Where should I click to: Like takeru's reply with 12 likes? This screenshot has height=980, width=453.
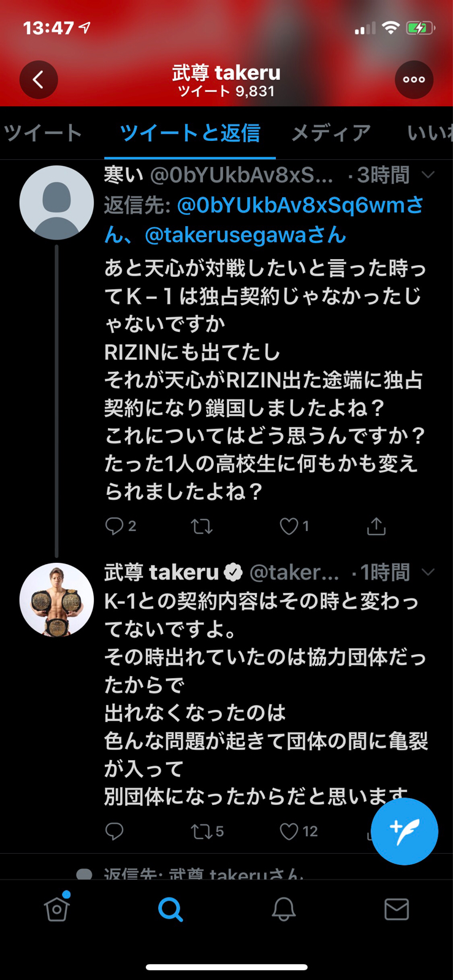289,831
